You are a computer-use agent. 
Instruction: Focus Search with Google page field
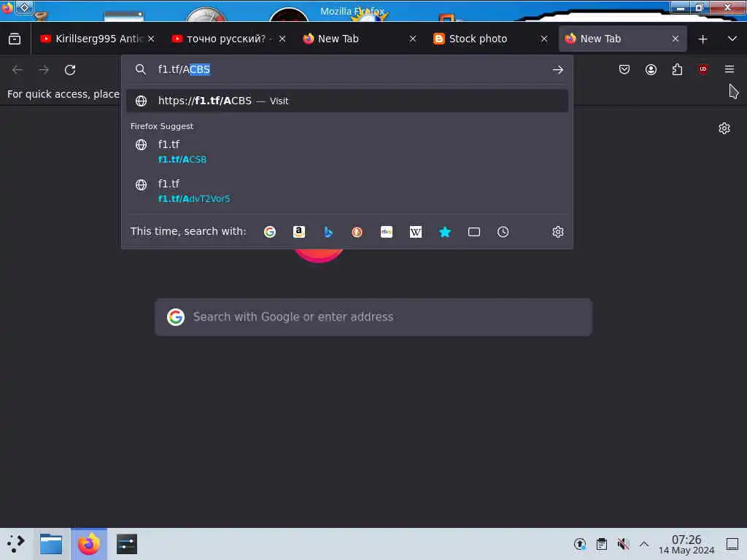(x=373, y=317)
